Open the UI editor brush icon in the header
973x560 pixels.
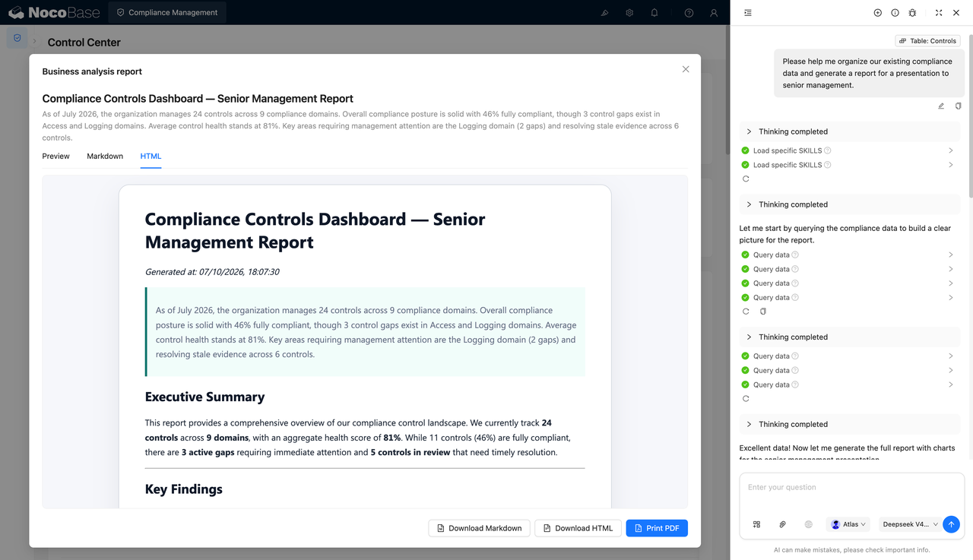605,13
